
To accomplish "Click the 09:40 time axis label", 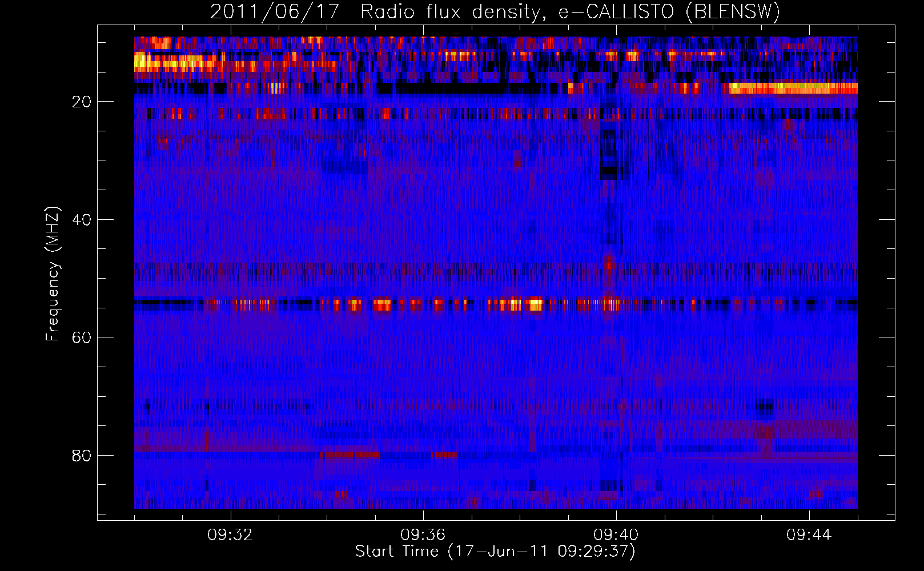I will 616,535.
